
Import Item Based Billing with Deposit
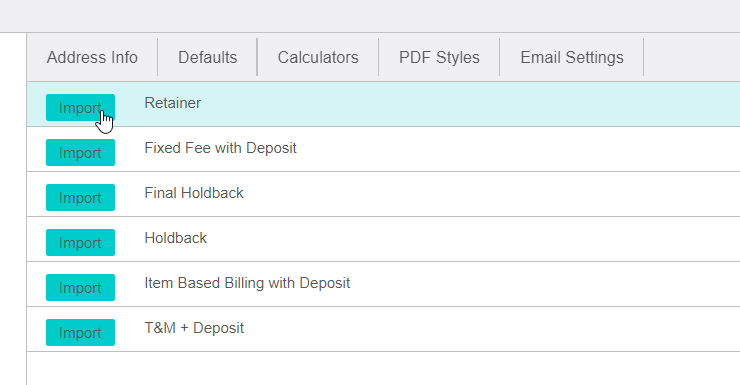tap(80, 287)
